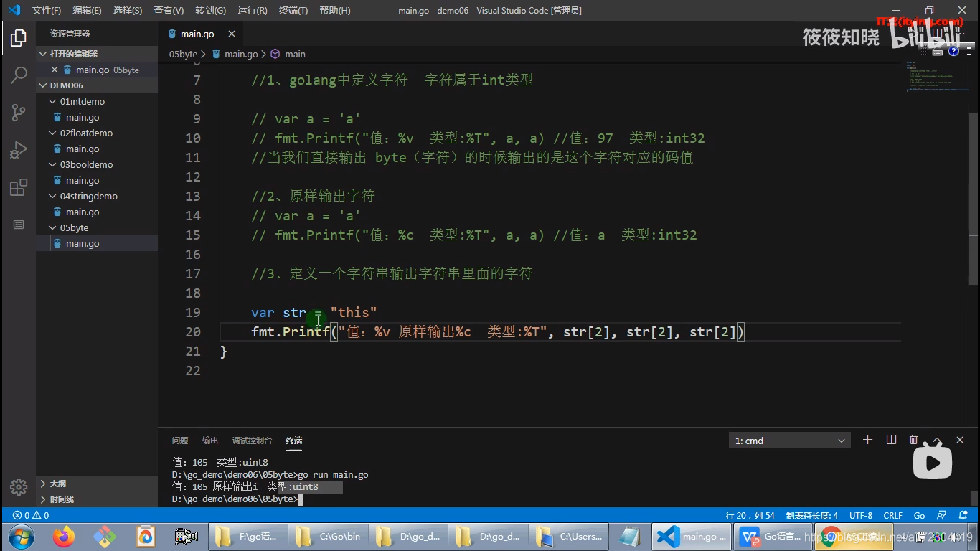Screen dimensions: 980x551
Task: Change UTF-8 encoding in status bar
Action: 861,515
